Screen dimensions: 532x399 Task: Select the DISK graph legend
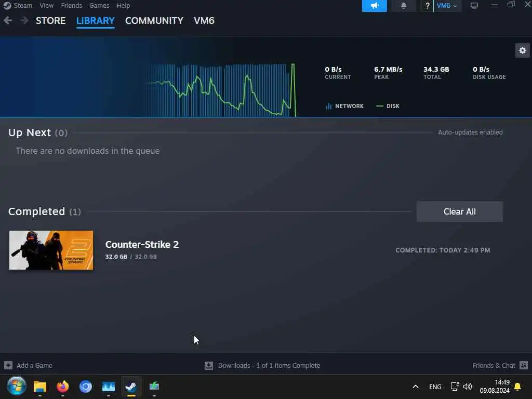pyautogui.click(x=388, y=106)
